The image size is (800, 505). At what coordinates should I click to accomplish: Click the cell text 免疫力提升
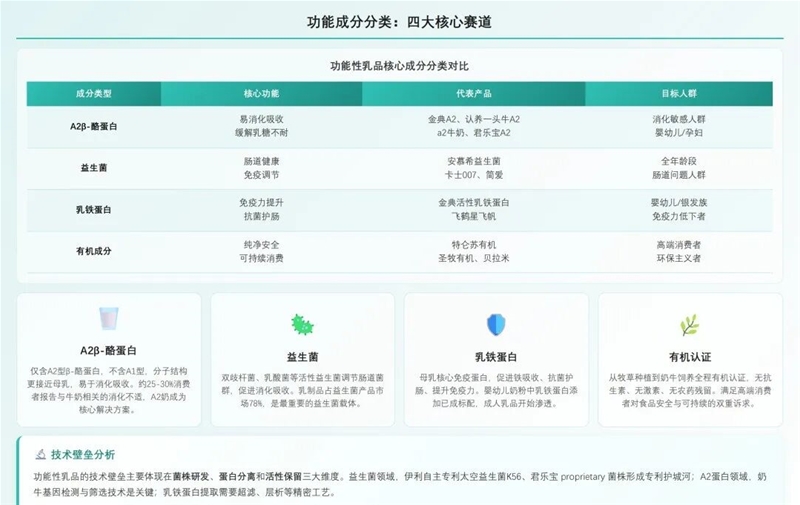(x=261, y=203)
